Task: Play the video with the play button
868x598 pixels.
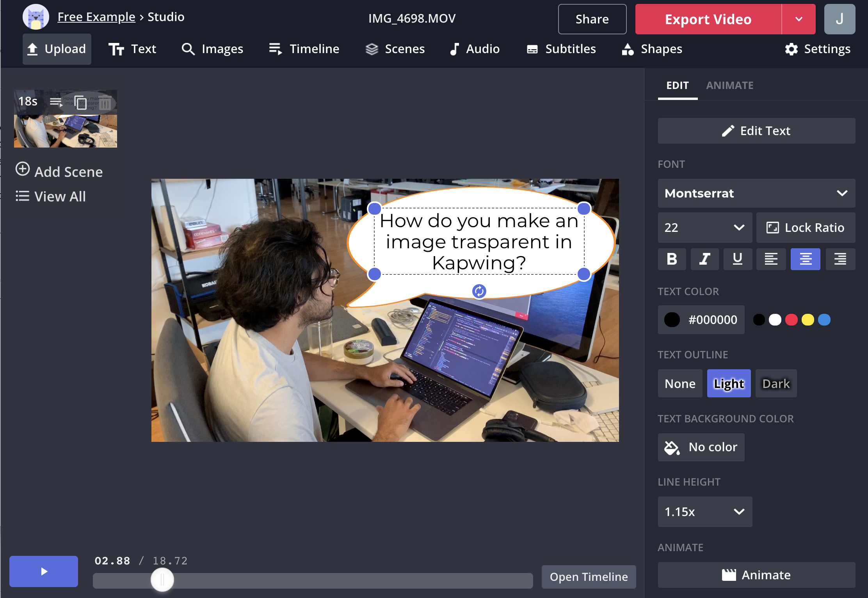Action: point(43,571)
